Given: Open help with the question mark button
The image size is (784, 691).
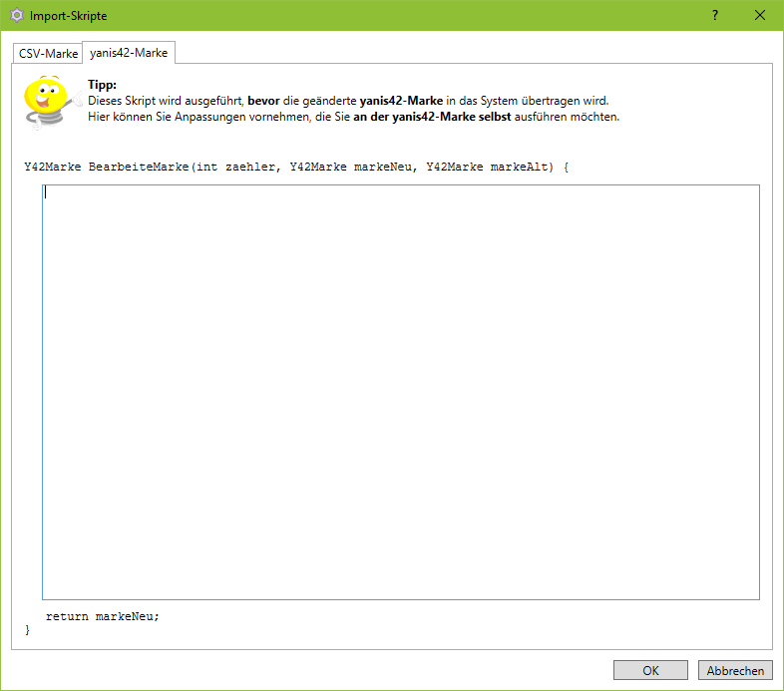Looking at the screenshot, I should [714, 16].
